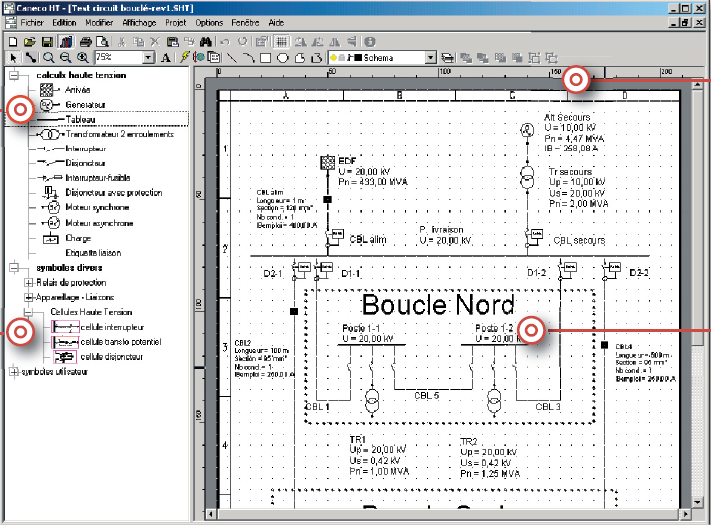711x525 pixels.
Task: Open the zoom percentage 75% dropdown
Action: tap(148, 58)
